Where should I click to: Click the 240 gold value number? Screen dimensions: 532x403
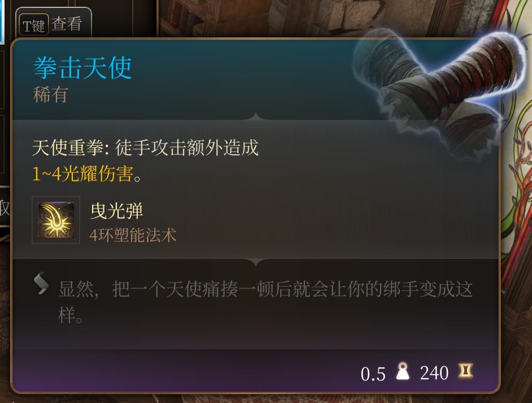(x=434, y=373)
